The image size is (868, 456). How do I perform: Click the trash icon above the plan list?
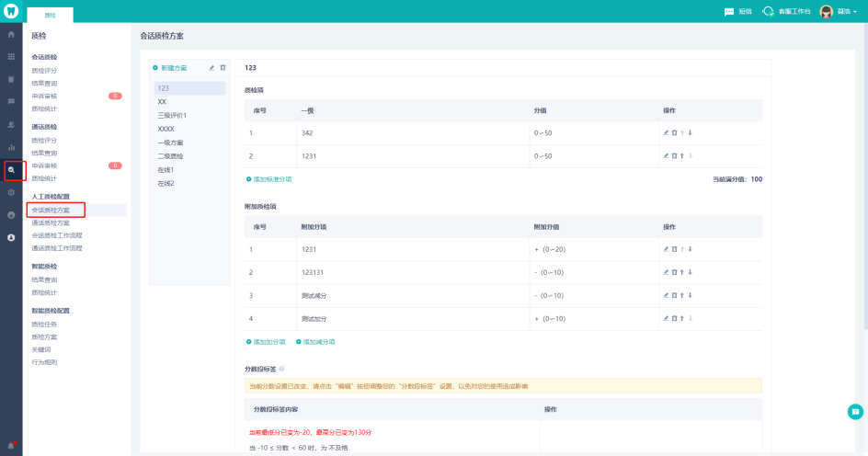click(x=223, y=67)
